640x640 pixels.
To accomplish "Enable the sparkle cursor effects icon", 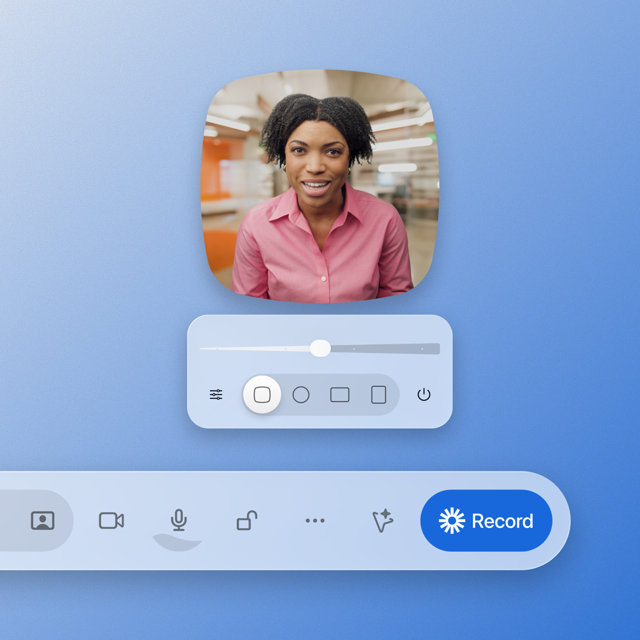I will click(383, 520).
